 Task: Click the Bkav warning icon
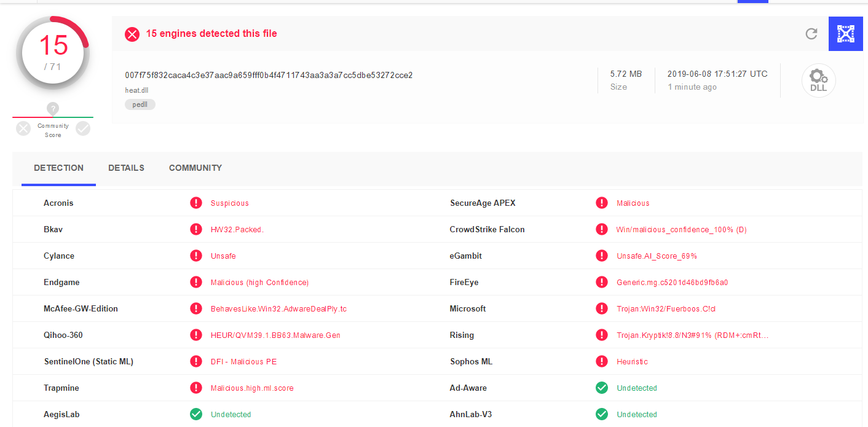[196, 229]
